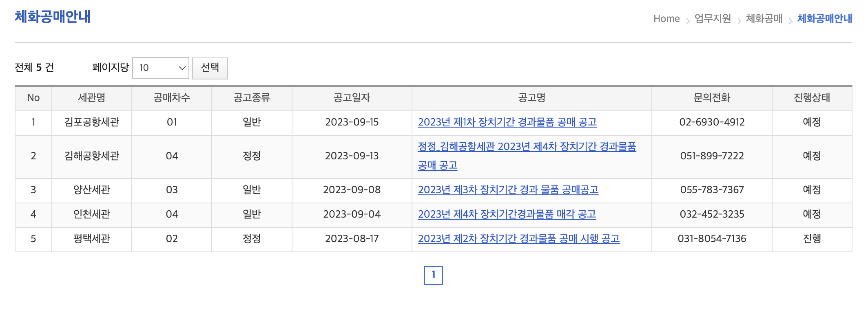
Task: Open 인천세관's 제4차 매각 공고 link
Action: (x=507, y=215)
